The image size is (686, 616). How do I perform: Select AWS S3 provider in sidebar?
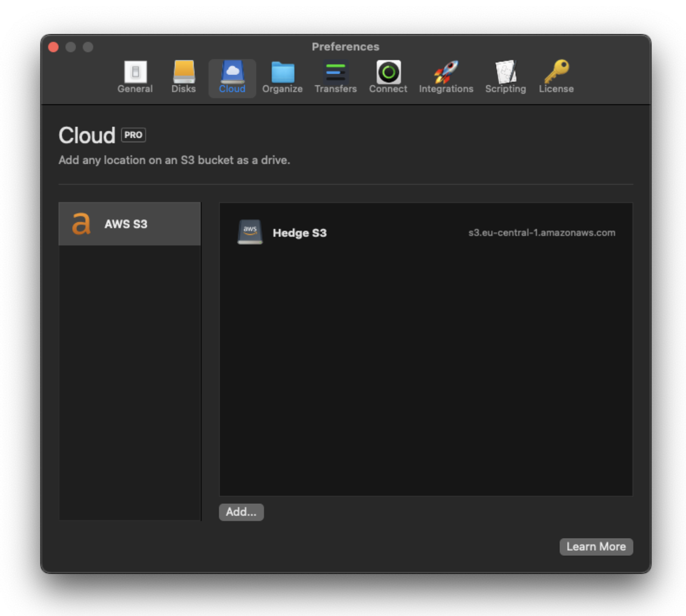click(130, 224)
